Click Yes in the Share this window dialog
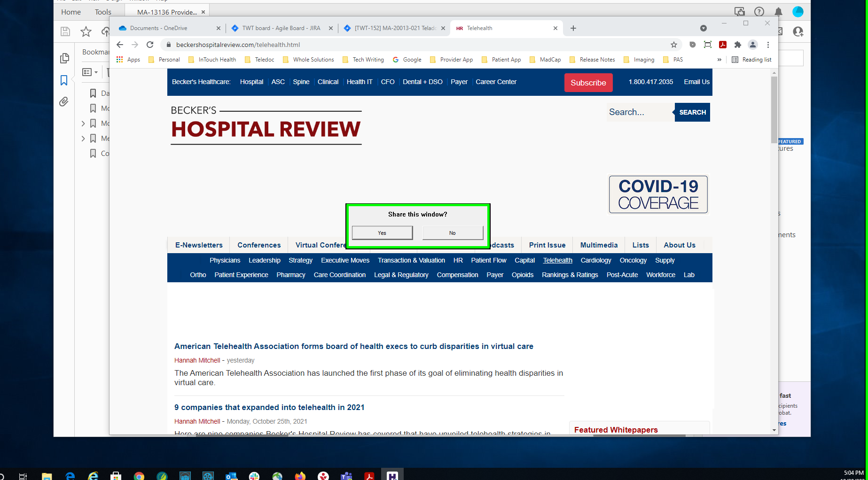Viewport: 868px width, 480px height. [382, 233]
